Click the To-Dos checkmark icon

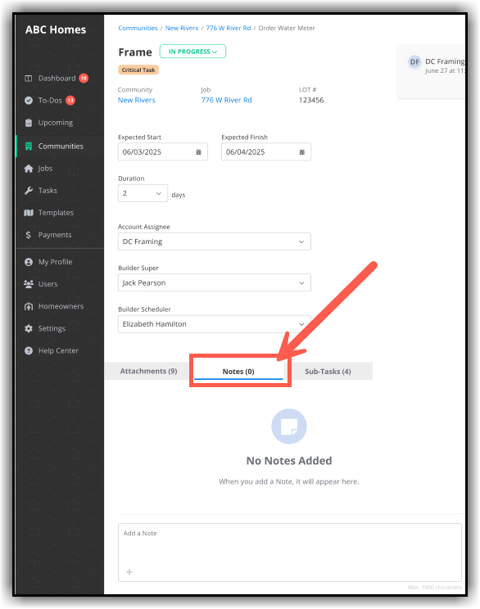click(28, 101)
